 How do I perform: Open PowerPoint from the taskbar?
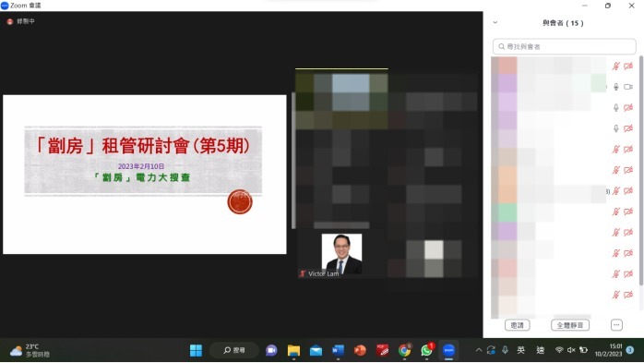[x=360, y=350]
